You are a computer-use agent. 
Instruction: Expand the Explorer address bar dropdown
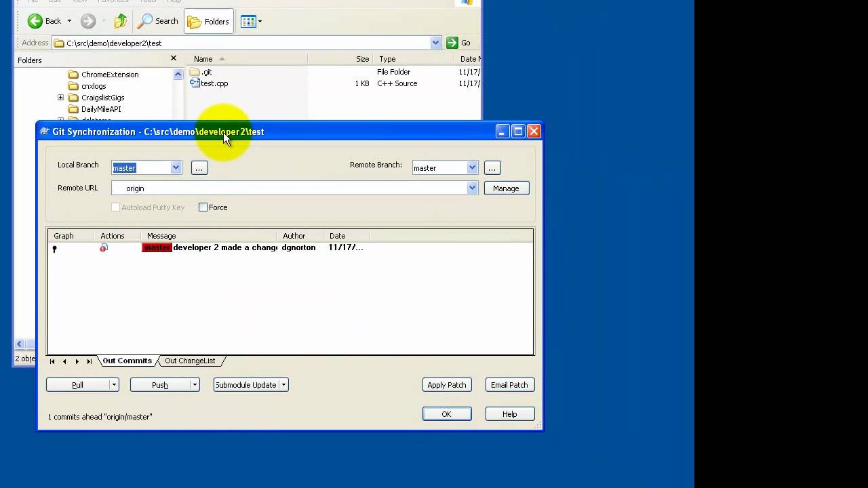pos(435,43)
